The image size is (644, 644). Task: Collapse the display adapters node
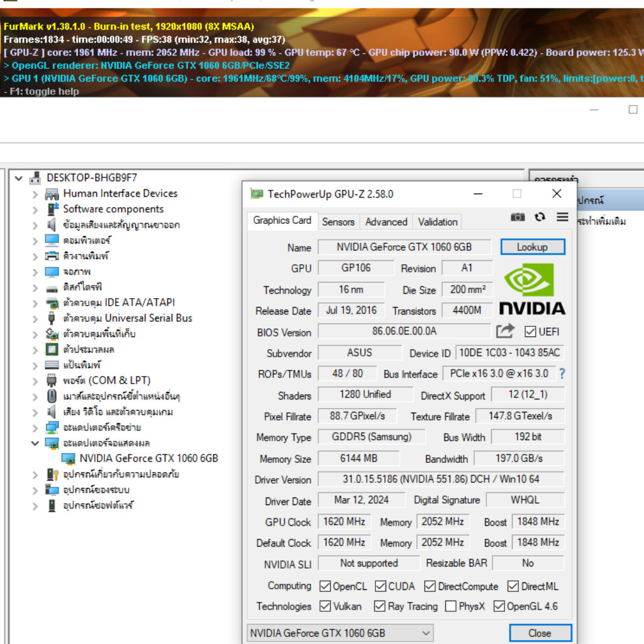pyautogui.click(x=35, y=443)
